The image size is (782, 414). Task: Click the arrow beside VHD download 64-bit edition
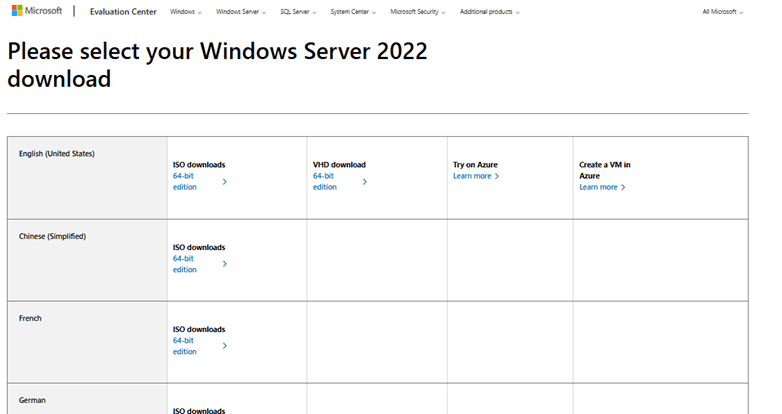[365, 182]
